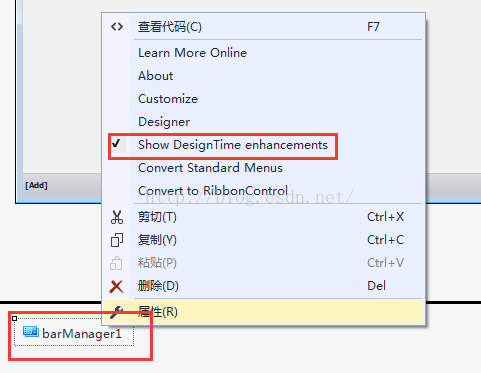Select About in the context menu
Screen dimensions: 481x373
click(155, 76)
